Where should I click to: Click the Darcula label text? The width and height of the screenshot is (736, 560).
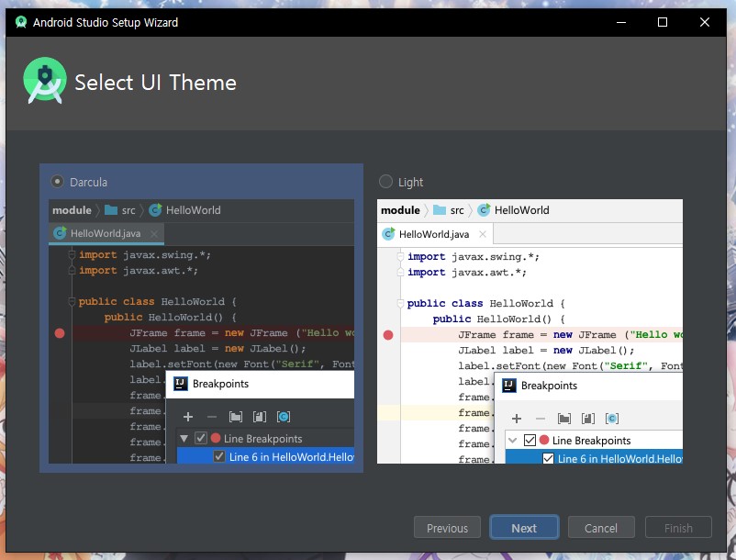[88, 182]
